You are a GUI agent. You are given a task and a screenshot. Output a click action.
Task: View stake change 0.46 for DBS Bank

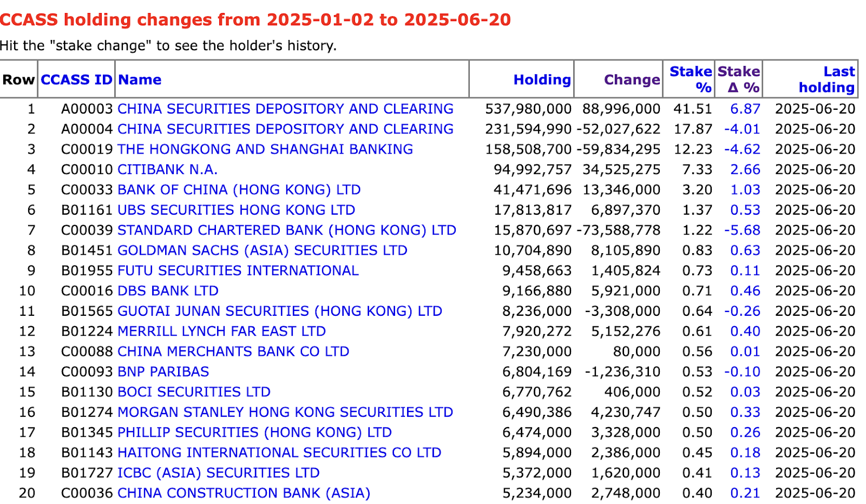pos(745,291)
